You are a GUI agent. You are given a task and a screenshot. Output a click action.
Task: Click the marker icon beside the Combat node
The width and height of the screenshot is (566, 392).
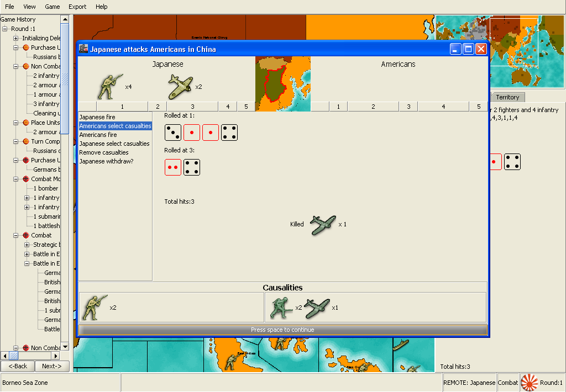click(26, 235)
